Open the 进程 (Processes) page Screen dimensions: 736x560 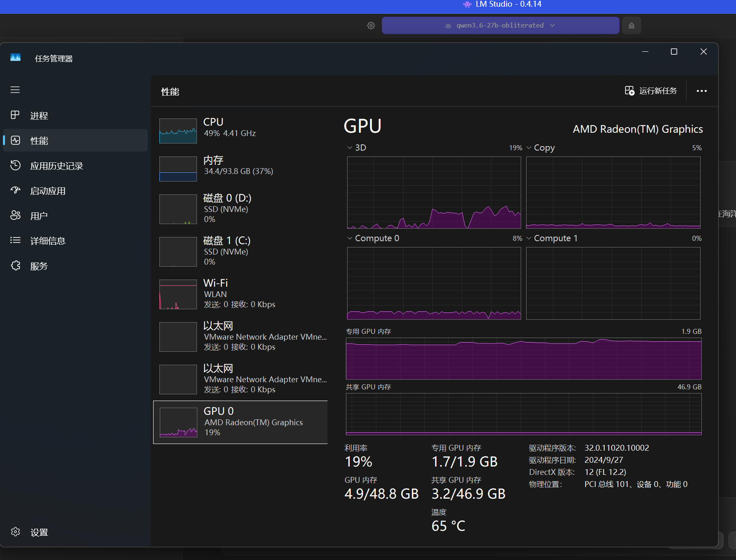(75, 116)
